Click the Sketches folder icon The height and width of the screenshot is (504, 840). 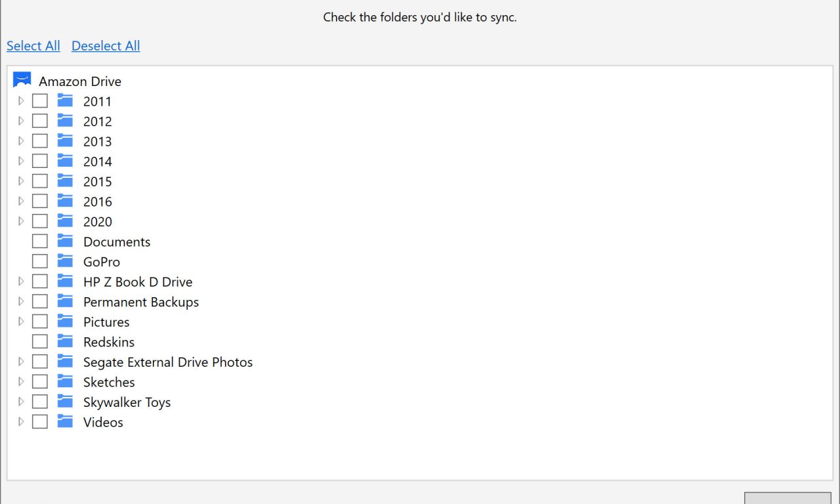(x=65, y=382)
